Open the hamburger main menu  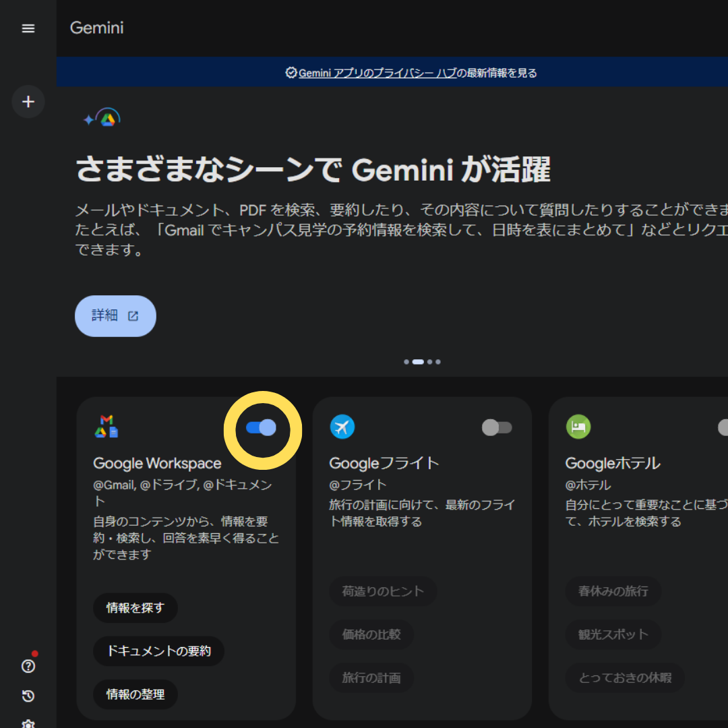(x=28, y=28)
